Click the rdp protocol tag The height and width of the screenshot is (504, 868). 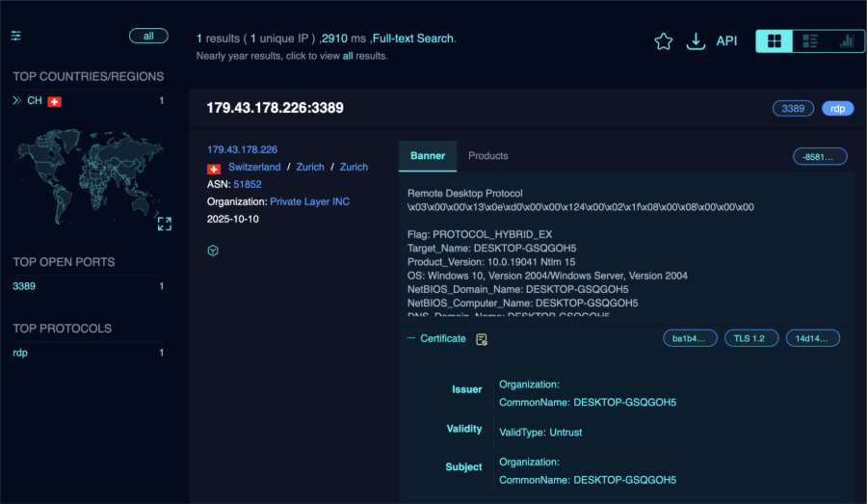coord(837,109)
